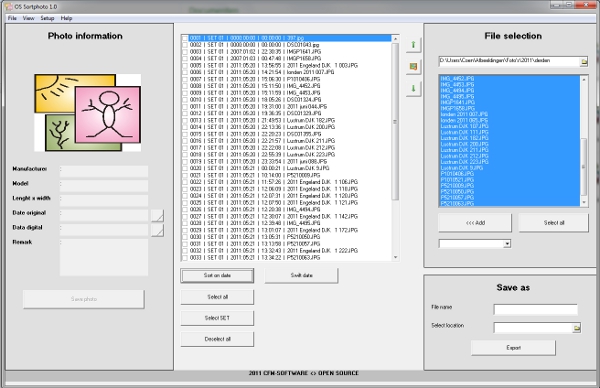Tick the checkbox for row 0008
This screenshot has width=600, height=388.
tap(185, 86)
